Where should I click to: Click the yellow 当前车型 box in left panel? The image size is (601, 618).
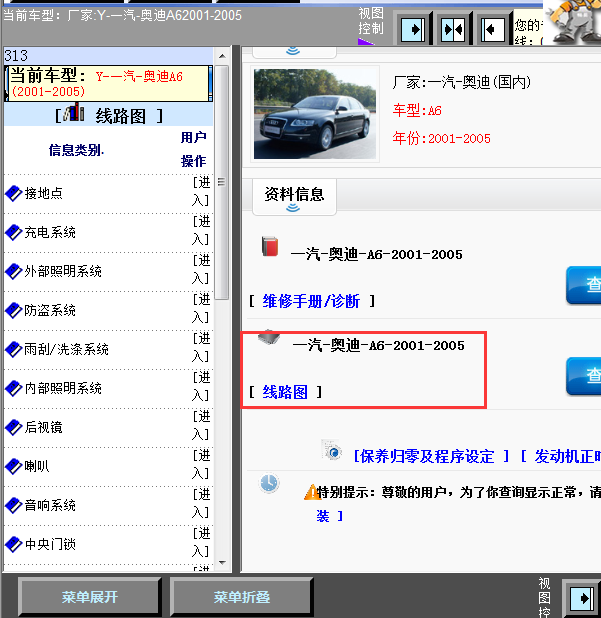[108, 84]
